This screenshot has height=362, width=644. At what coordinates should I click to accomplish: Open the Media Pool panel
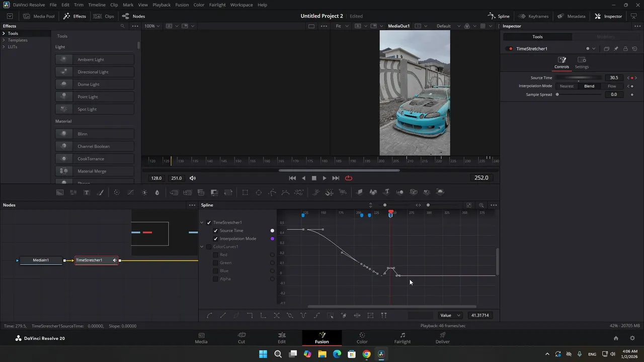39,16
